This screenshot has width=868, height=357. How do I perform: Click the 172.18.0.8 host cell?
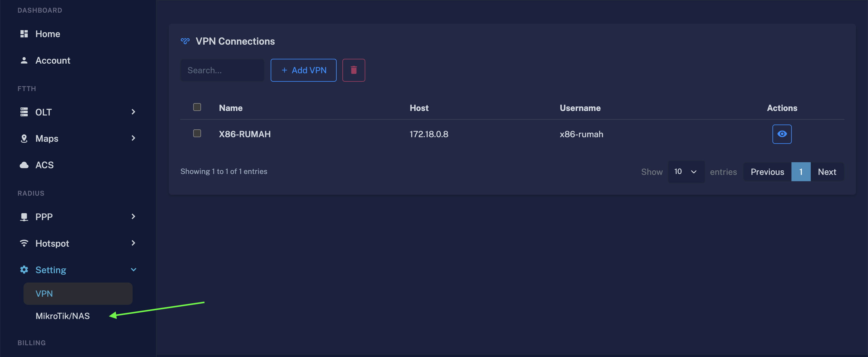(x=429, y=134)
